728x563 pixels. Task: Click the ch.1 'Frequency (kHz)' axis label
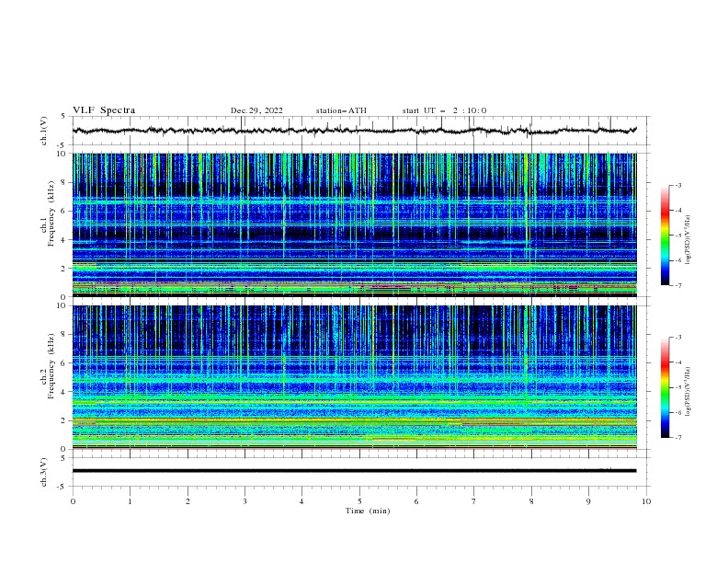click(51, 213)
